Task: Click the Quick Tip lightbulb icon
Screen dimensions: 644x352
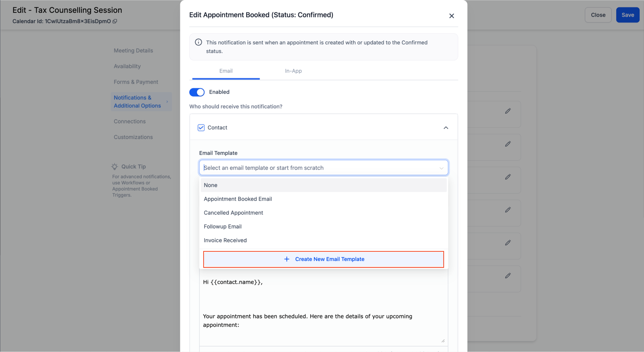Action: click(115, 166)
